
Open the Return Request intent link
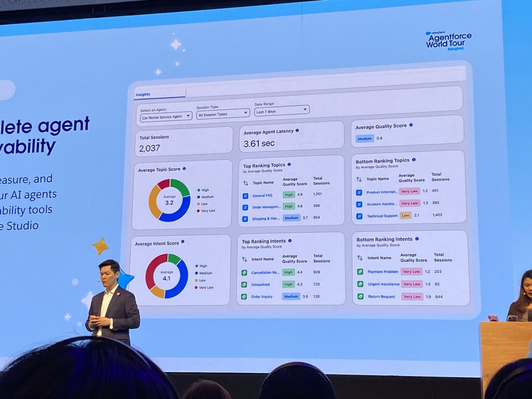tap(381, 297)
